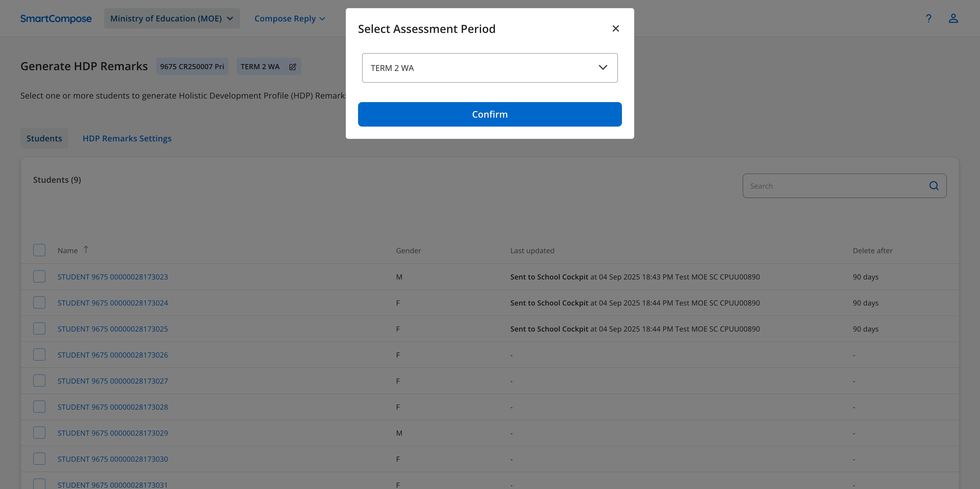Open STUDENT 9675 00000028173024 link
This screenshot has height=489, width=980.
tap(113, 303)
